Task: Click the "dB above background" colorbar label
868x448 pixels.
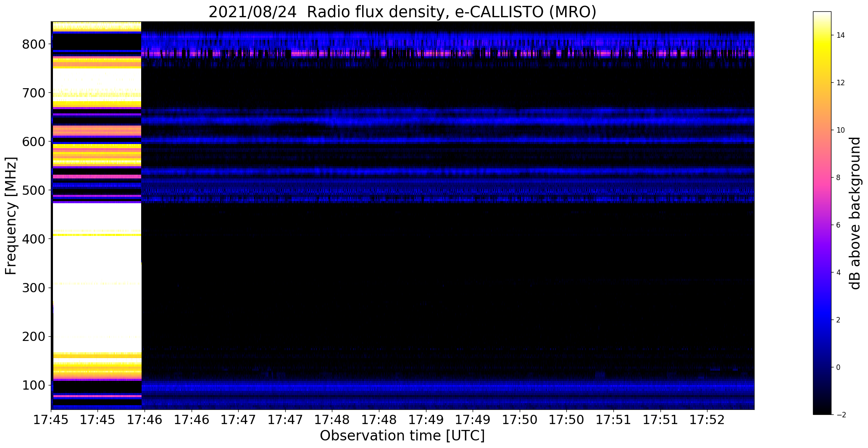Action: 855,213
